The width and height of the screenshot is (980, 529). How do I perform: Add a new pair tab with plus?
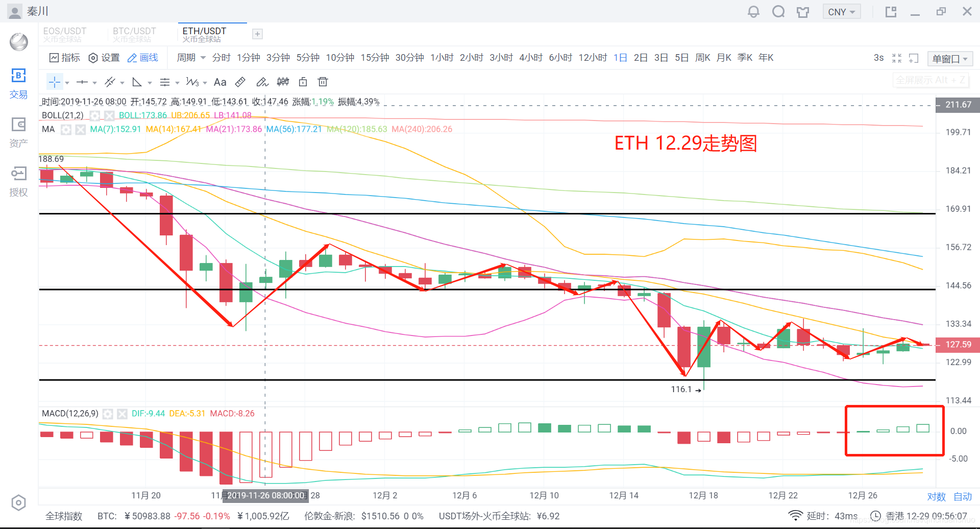coord(258,34)
